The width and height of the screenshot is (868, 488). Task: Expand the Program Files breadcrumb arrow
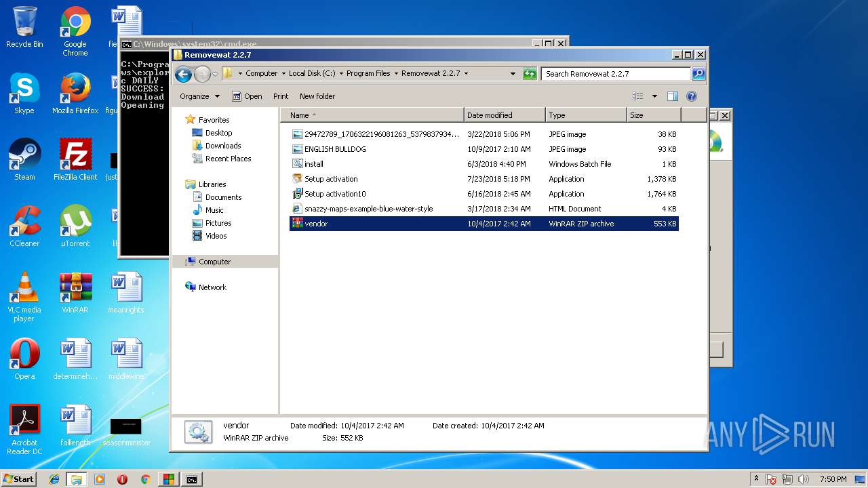tap(395, 74)
